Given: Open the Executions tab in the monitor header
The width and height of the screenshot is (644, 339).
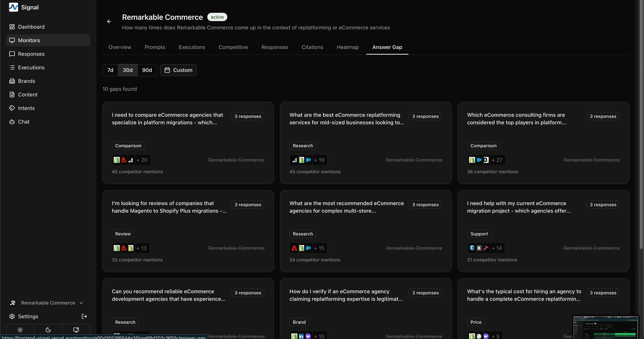Looking at the screenshot, I should click(x=192, y=47).
